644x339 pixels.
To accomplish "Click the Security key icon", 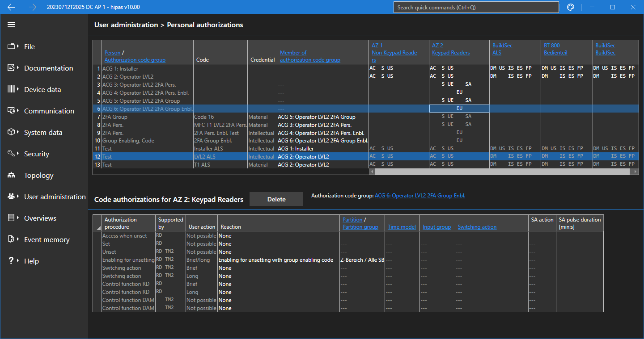I will point(12,154).
